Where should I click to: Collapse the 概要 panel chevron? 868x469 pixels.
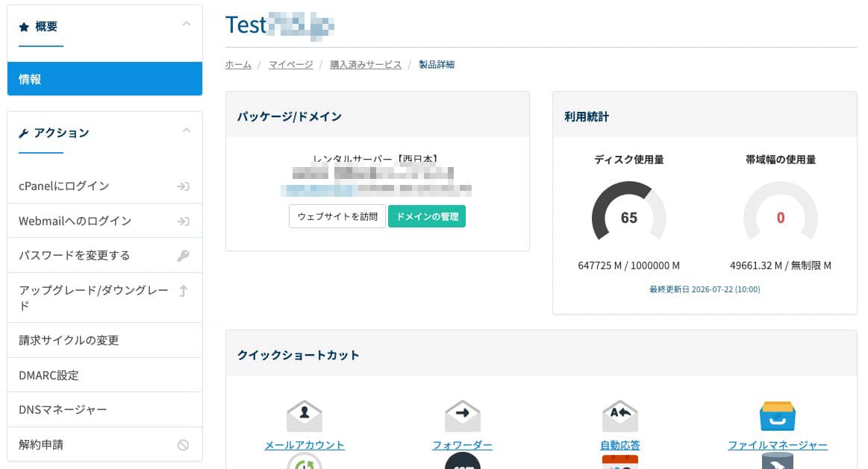point(187,24)
